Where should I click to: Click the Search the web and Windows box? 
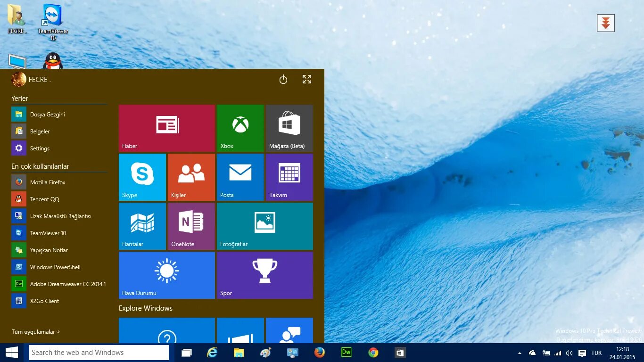point(99,353)
